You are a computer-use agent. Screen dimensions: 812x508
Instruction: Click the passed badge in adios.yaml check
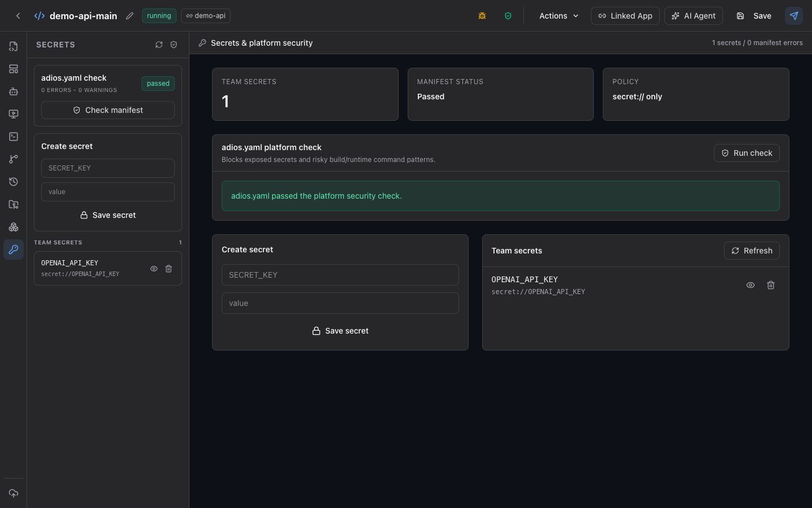click(x=158, y=84)
